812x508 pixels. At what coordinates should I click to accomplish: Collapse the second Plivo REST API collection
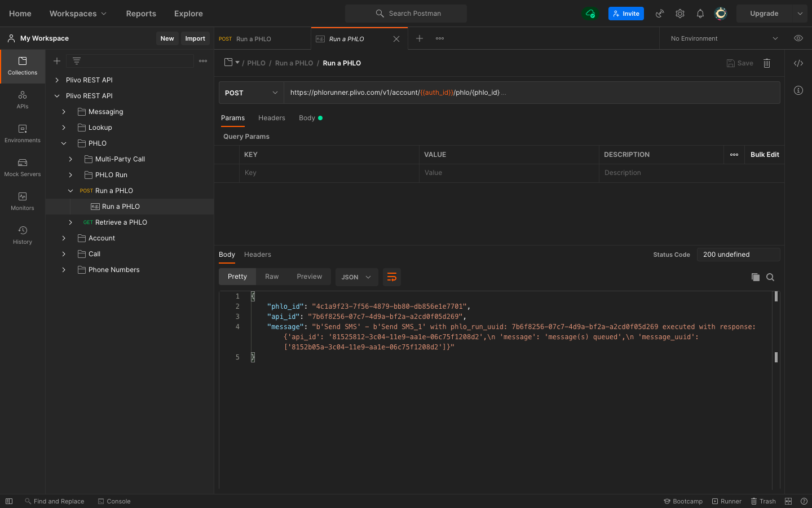(x=57, y=96)
